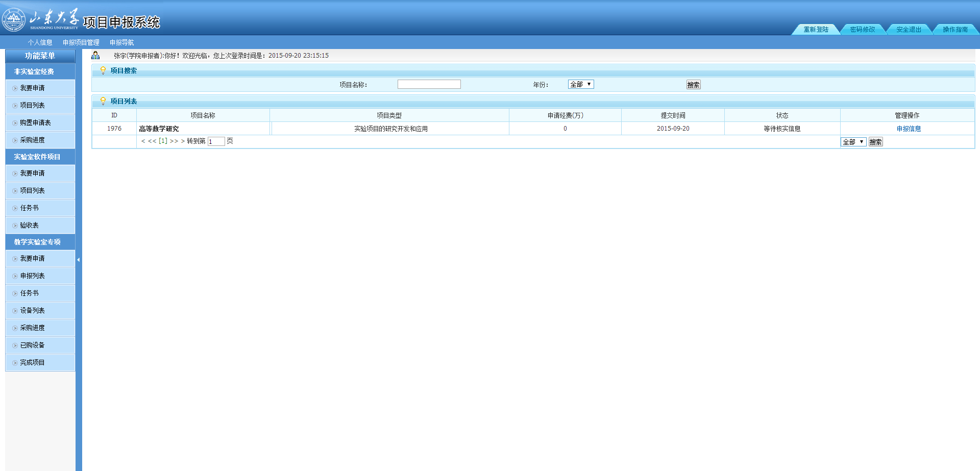
Task: Open 采购进度 under 教学实验室专项
Action: click(x=40, y=328)
